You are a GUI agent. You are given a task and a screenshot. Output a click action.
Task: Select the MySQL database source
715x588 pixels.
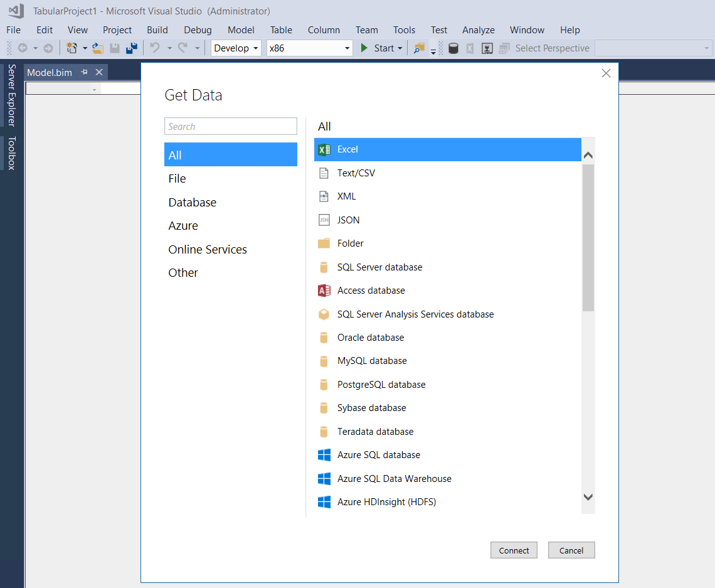pyautogui.click(x=447, y=361)
